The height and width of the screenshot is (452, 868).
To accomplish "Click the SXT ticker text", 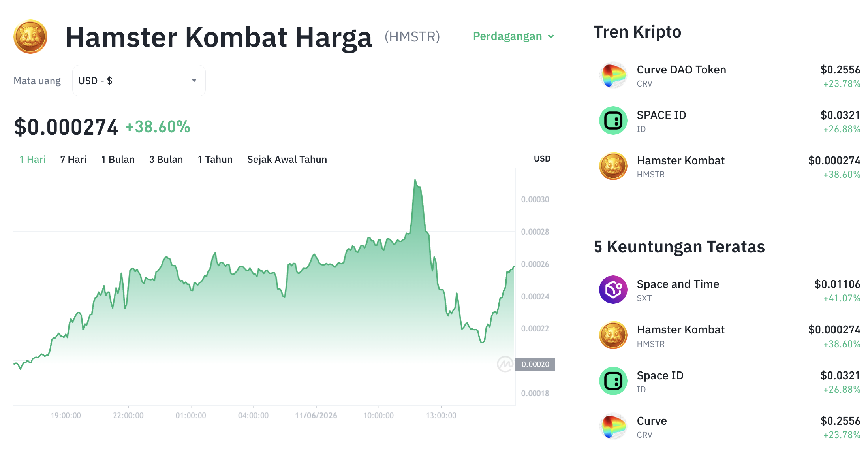I will [644, 298].
